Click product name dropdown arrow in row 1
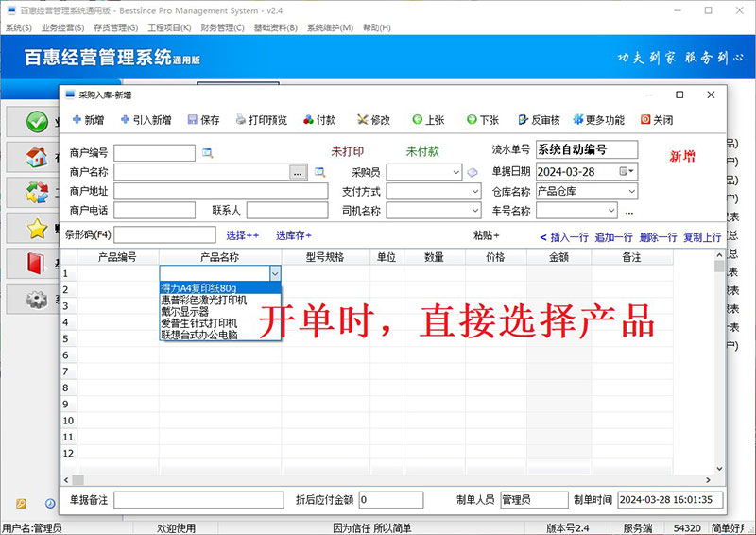Image resolution: width=756 pixels, height=535 pixels. point(275,273)
